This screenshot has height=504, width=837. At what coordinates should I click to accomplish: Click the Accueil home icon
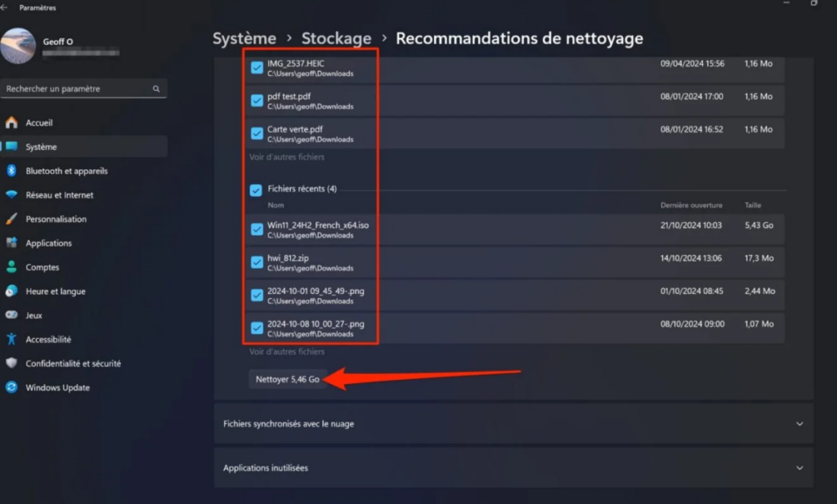pyautogui.click(x=11, y=123)
